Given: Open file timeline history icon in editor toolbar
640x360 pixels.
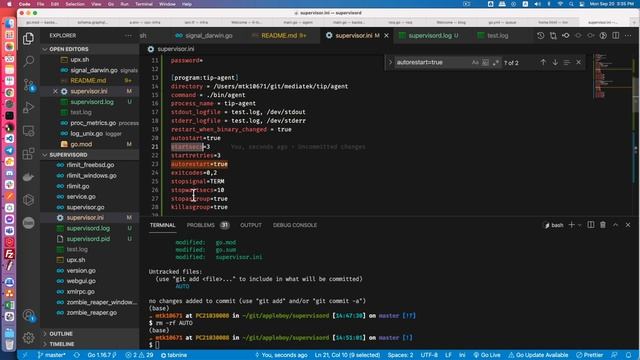Looking at the screenshot, I should click(x=540, y=36).
